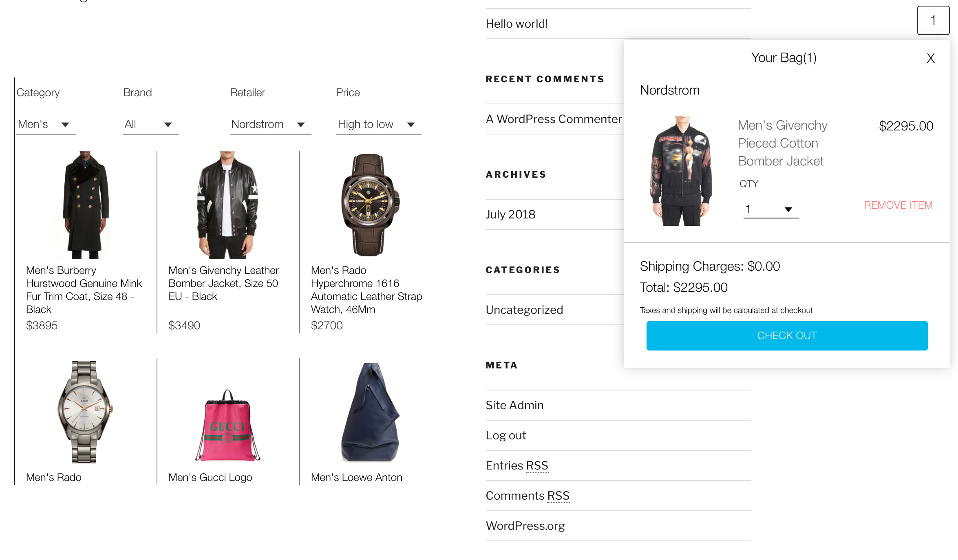The width and height of the screenshot is (958, 560).
Task: Open the July 2018 archive link
Action: tap(510, 214)
